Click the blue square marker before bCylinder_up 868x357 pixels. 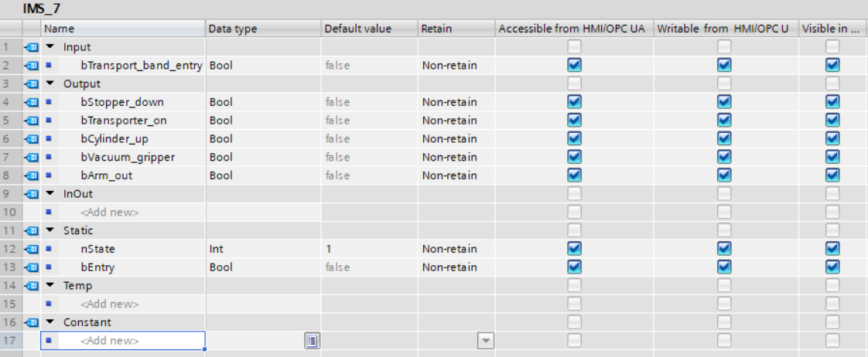pos(48,139)
